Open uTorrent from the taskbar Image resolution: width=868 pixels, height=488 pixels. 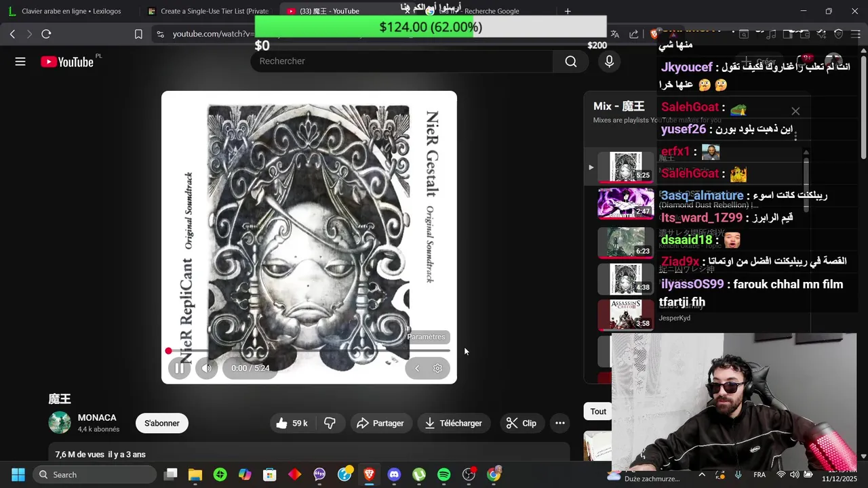tap(419, 474)
